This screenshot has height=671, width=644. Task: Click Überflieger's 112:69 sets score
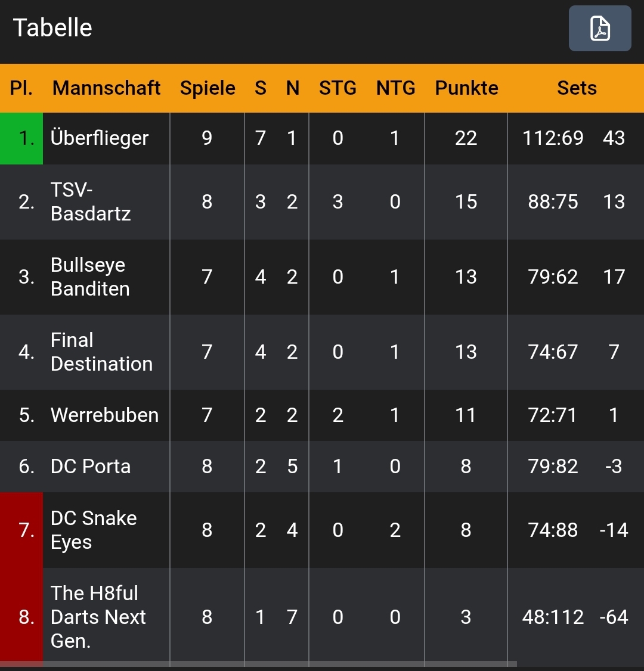(x=553, y=138)
